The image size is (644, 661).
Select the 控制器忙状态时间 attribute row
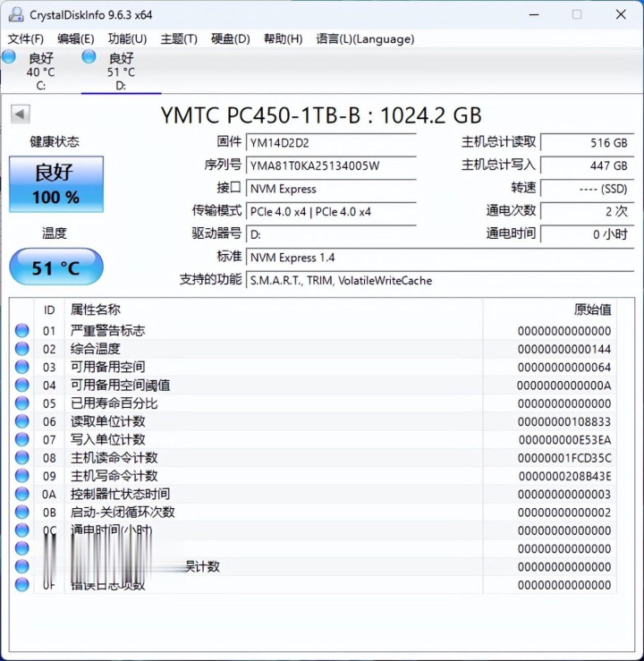(313, 494)
